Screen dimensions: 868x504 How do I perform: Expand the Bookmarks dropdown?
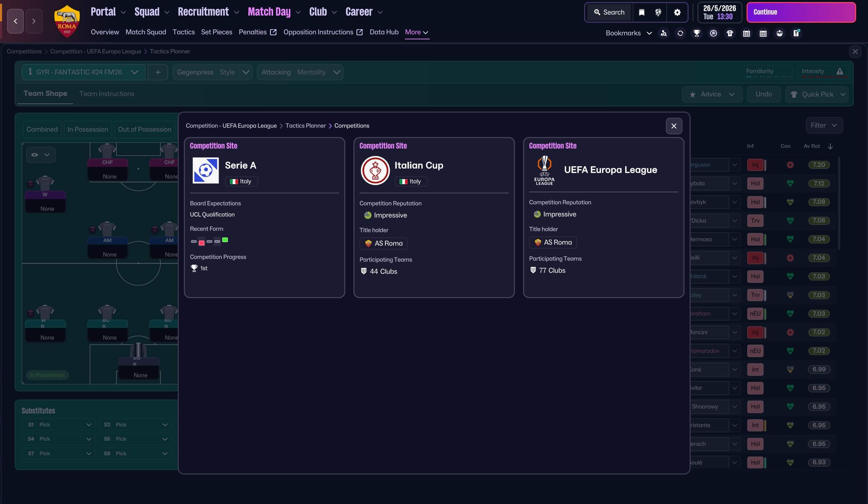click(629, 33)
